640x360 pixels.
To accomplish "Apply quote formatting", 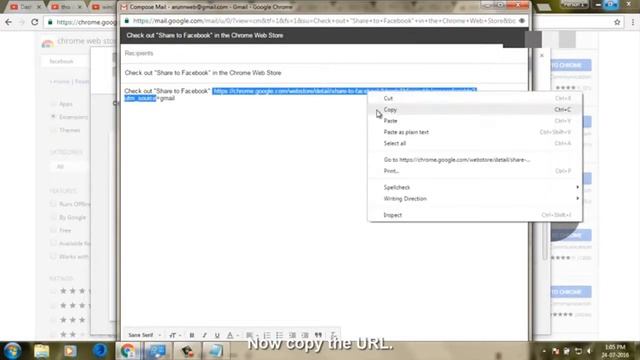I will (x=318, y=335).
